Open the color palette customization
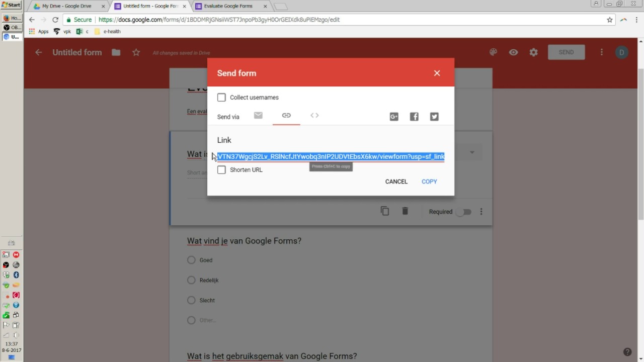 point(493,52)
